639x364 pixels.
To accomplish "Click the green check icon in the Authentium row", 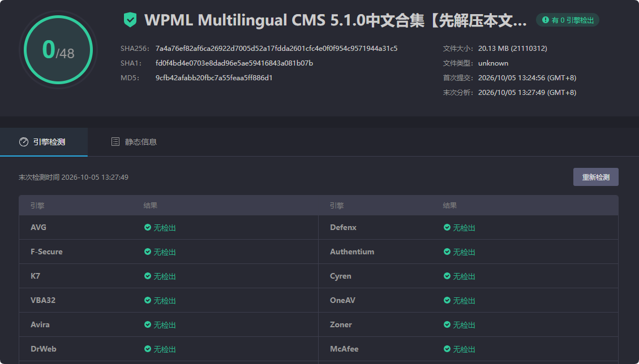I will click(447, 252).
